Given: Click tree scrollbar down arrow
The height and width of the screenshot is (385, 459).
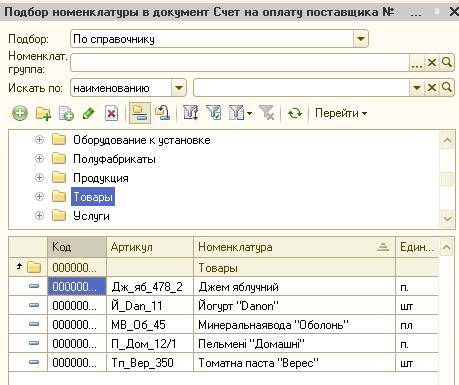Looking at the screenshot, I should click(x=447, y=219).
